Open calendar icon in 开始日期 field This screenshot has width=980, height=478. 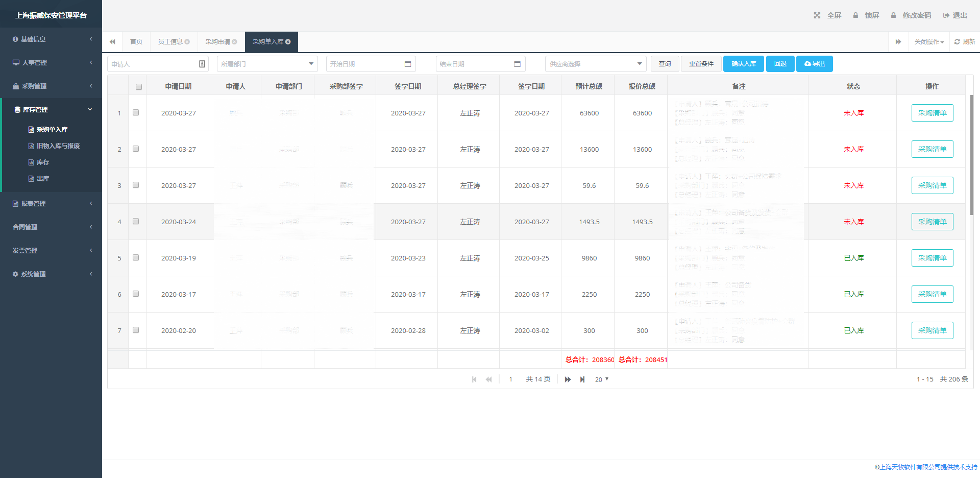pyautogui.click(x=408, y=64)
